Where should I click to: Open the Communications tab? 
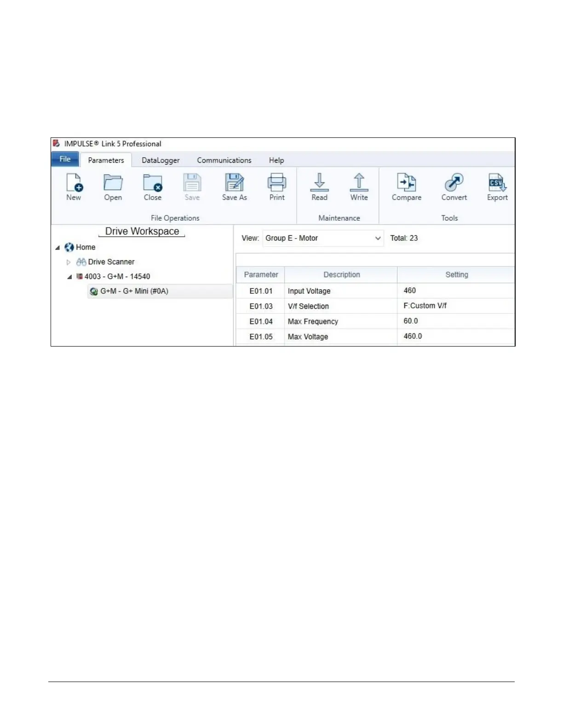pos(224,160)
